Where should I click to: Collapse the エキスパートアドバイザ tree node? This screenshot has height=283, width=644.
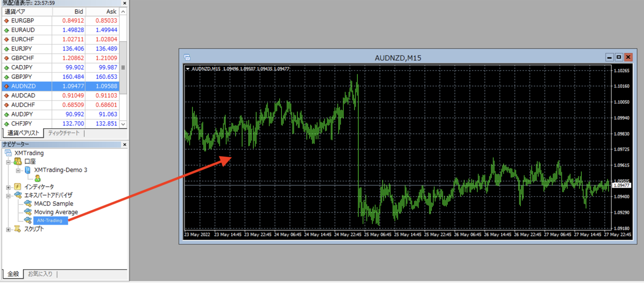[8, 195]
